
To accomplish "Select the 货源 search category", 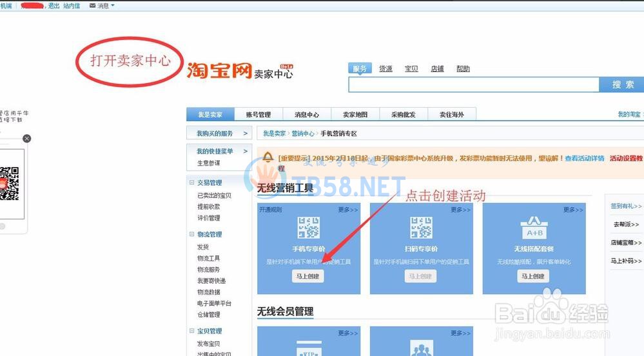I will click(x=385, y=68).
